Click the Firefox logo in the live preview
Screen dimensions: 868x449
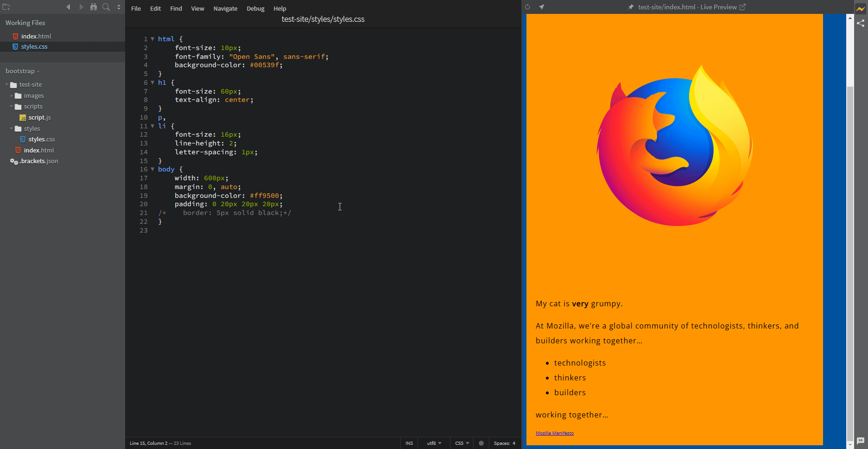click(674, 146)
